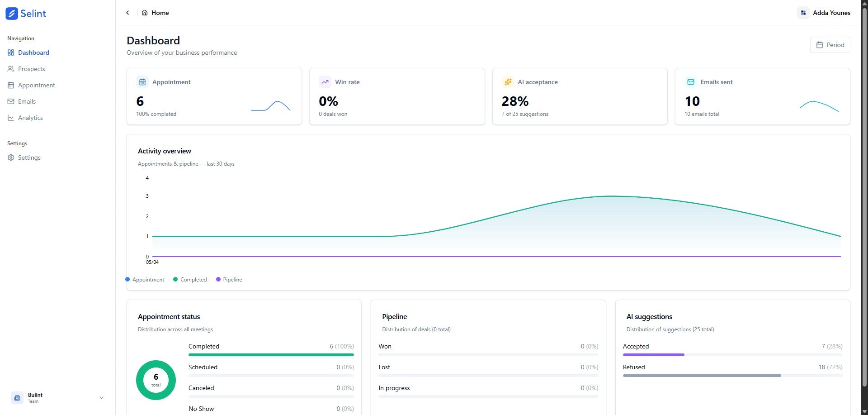Expand the Bulint team switcher chevron

click(101, 398)
